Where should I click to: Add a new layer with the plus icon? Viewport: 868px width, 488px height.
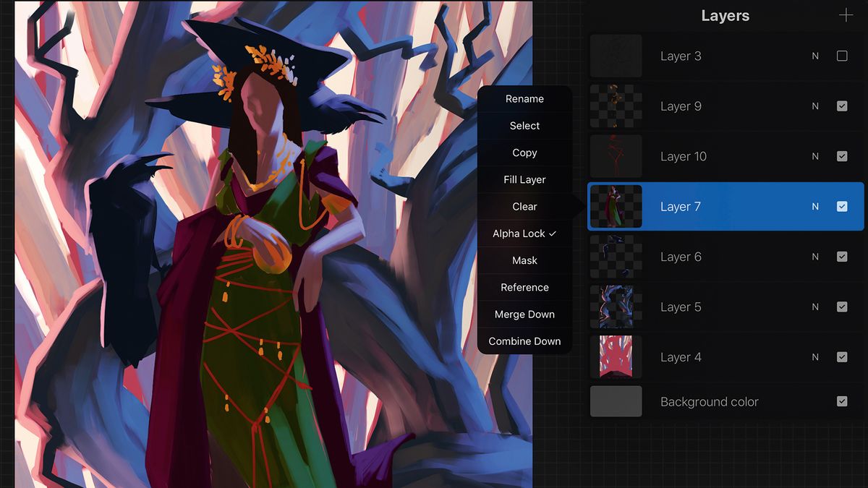click(x=846, y=15)
